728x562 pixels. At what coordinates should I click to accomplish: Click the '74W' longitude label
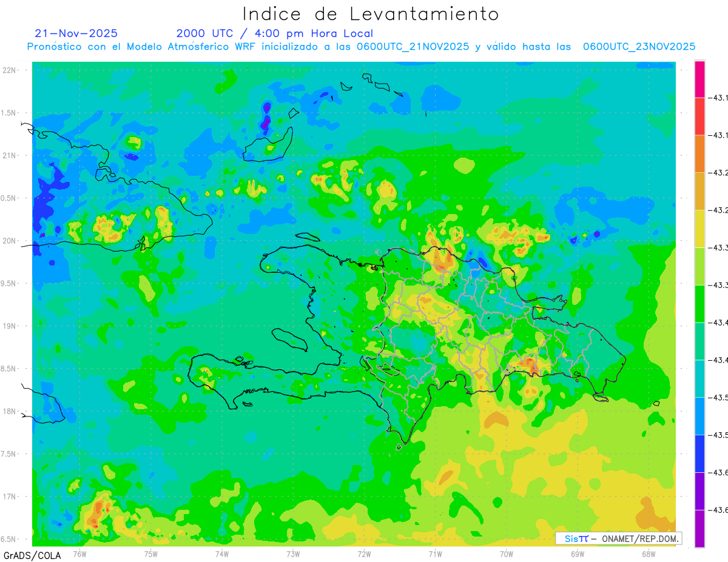pos(222,554)
